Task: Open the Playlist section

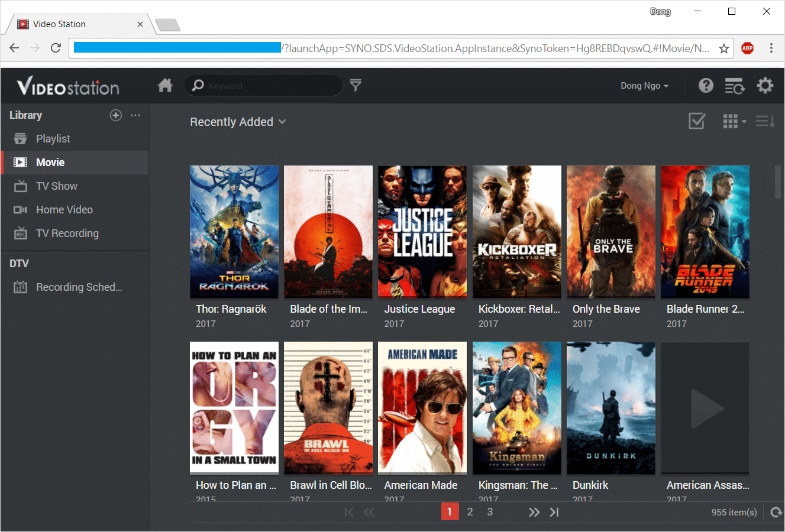Action: [x=75, y=139]
